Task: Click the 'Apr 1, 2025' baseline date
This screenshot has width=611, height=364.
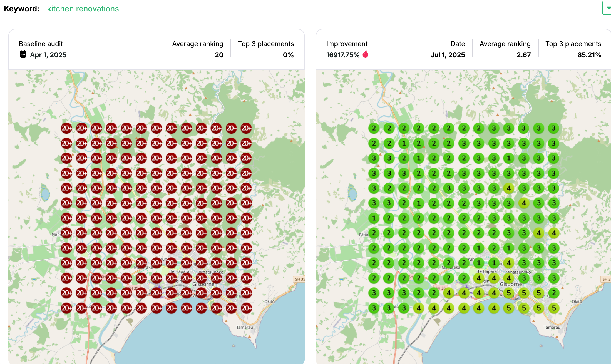Action: click(x=48, y=55)
